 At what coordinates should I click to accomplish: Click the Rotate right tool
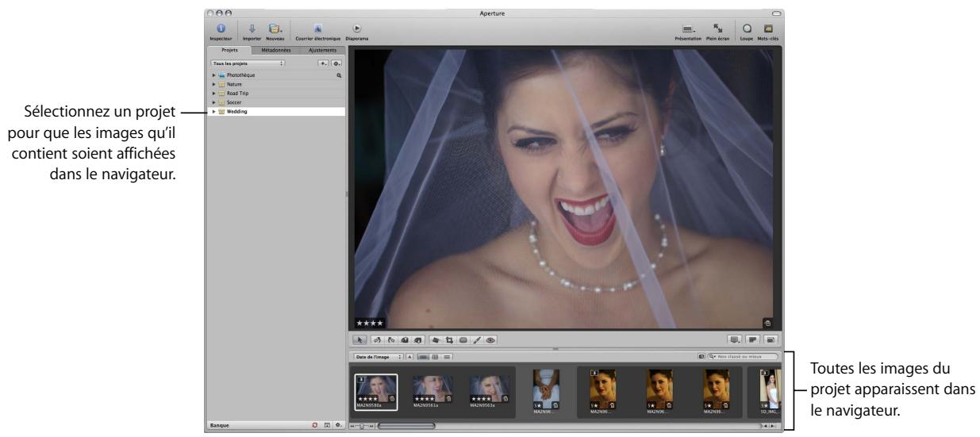point(391,339)
